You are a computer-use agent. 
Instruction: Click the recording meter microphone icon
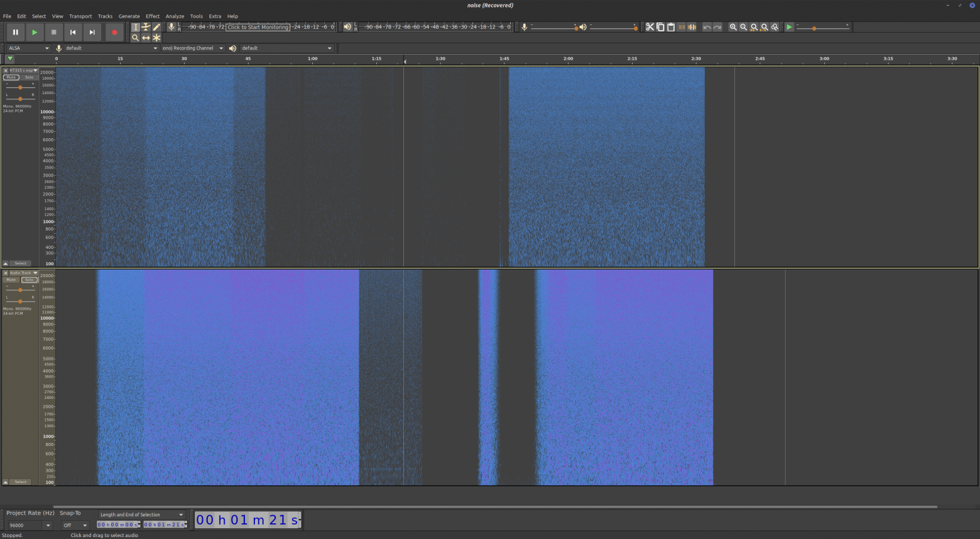171,27
